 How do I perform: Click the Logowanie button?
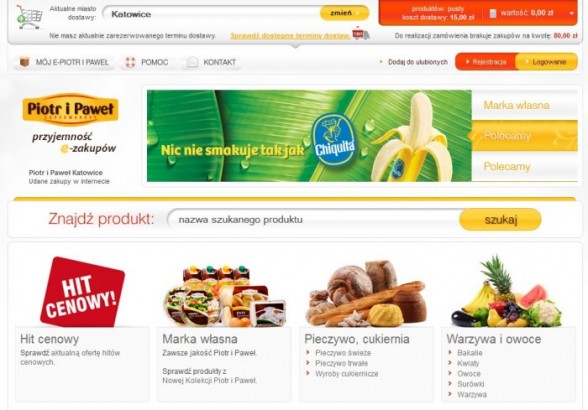(547, 62)
